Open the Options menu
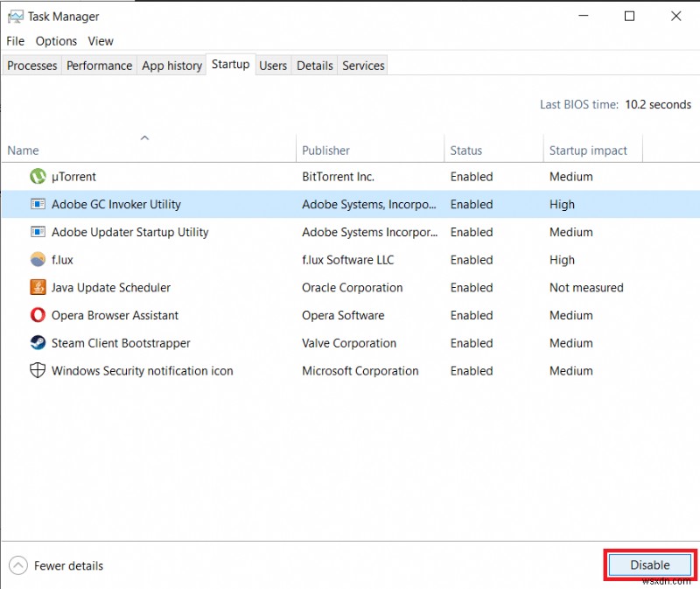The width and height of the screenshot is (700, 589). click(x=56, y=41)
